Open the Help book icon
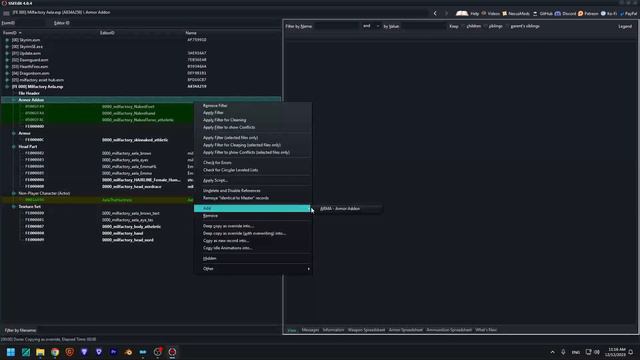Screen dimensions: 640x360 tap(462, 13)
